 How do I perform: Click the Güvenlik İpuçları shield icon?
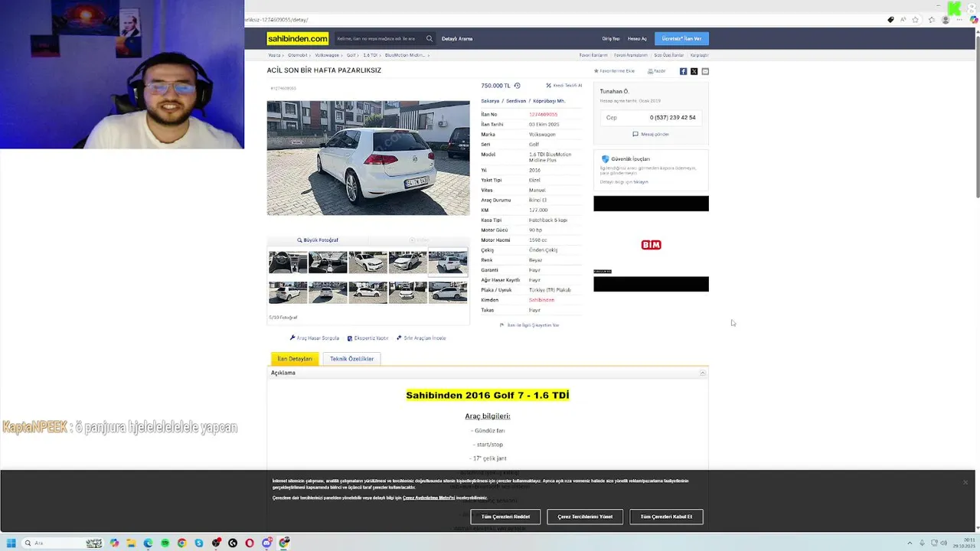coord(605,159)
